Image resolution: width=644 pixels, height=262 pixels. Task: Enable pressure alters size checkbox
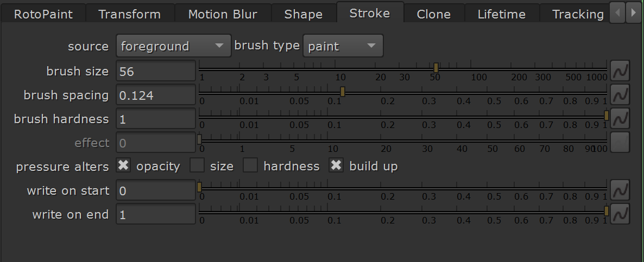pos(197,165)
